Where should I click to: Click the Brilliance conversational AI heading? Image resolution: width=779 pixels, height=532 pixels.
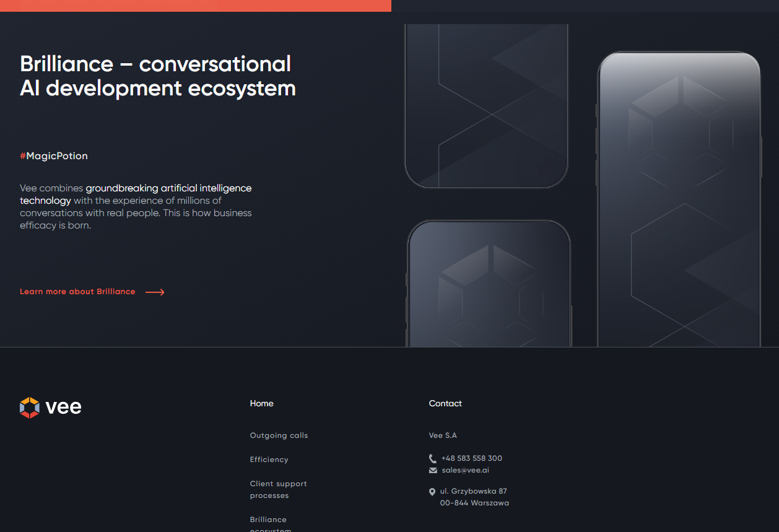point(158,76)
